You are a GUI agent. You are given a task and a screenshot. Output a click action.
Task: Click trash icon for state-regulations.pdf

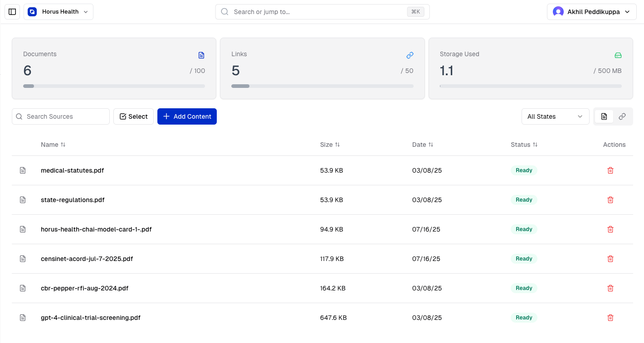(610, 200)
